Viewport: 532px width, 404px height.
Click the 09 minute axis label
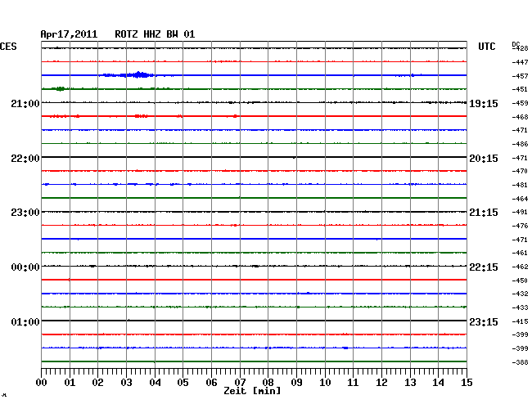click(296, 383)
